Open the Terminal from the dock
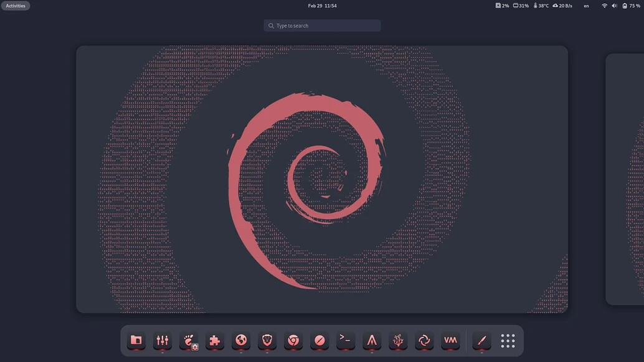Image resolution: width=644 pixels, height=362 pixels. [x=346, y=340]
